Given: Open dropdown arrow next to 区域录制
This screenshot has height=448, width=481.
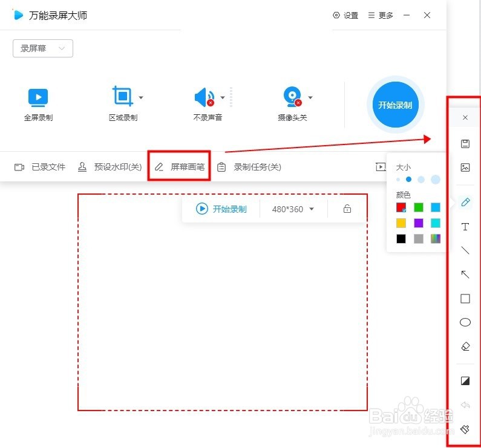Looking at the screenshot, I should click(x=141, y=97).
